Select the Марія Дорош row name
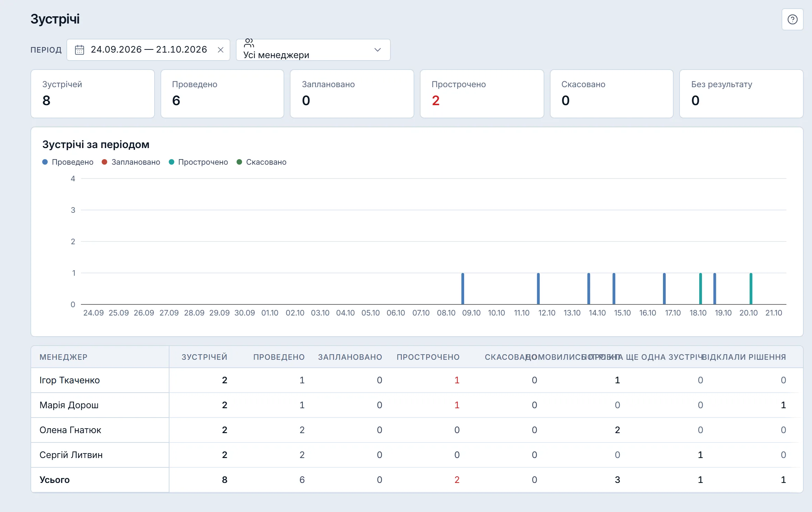The height and width of the screenshot is (512, 812). coord(69,405)
